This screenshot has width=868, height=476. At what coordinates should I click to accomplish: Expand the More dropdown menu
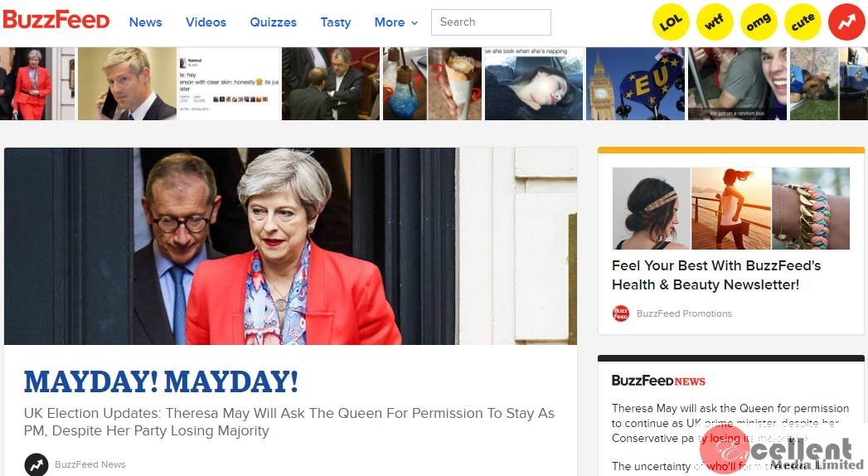pyautogui.click(x=395, y=22)
